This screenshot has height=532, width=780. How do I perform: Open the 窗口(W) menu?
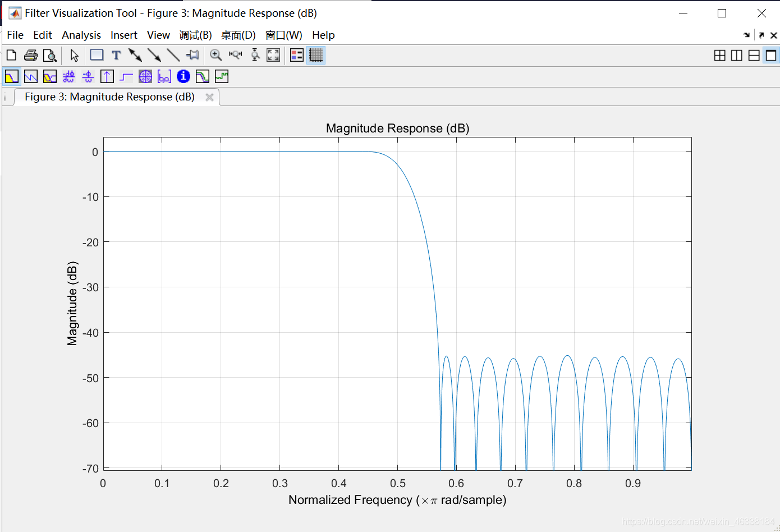(x=284, y=35)
